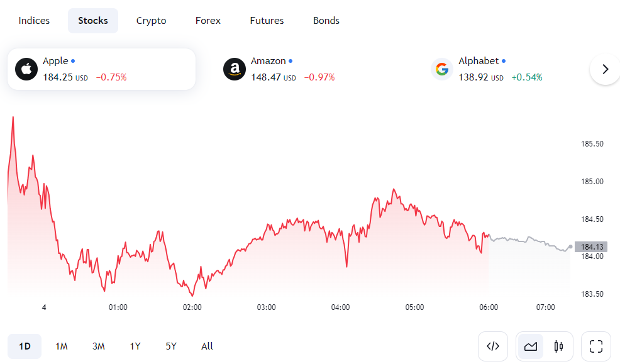Click the Alphabet Google logo icon
620x364 pixels.
pos(442,69)
